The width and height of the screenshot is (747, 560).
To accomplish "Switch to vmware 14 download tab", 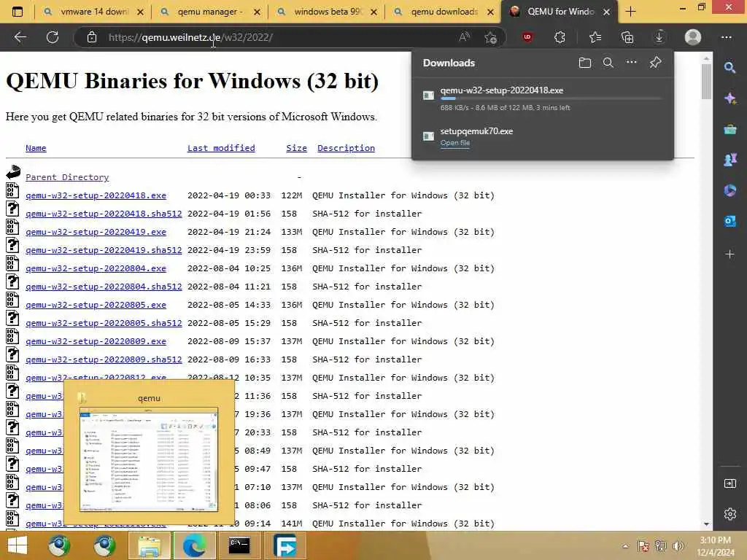I will [93, 12].
